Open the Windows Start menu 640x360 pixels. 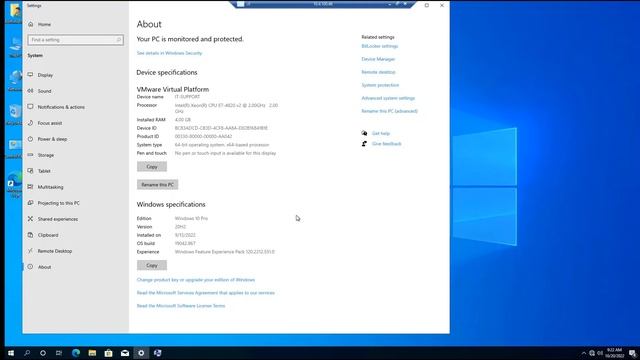click(x=11, y=353)
